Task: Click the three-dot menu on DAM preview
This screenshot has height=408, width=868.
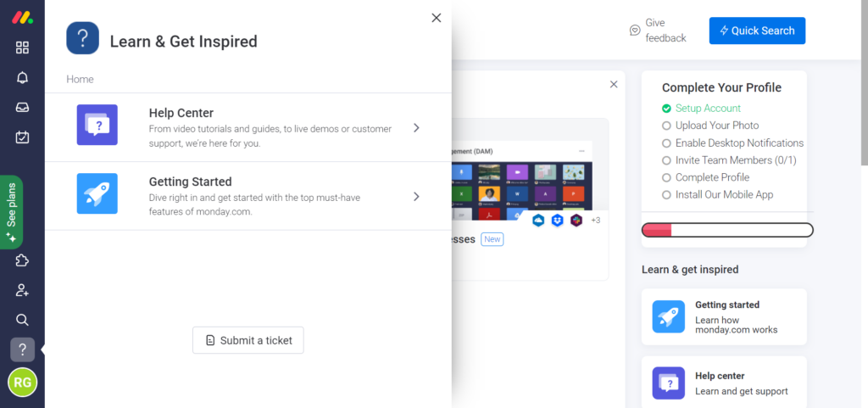Action: point(581,151)
